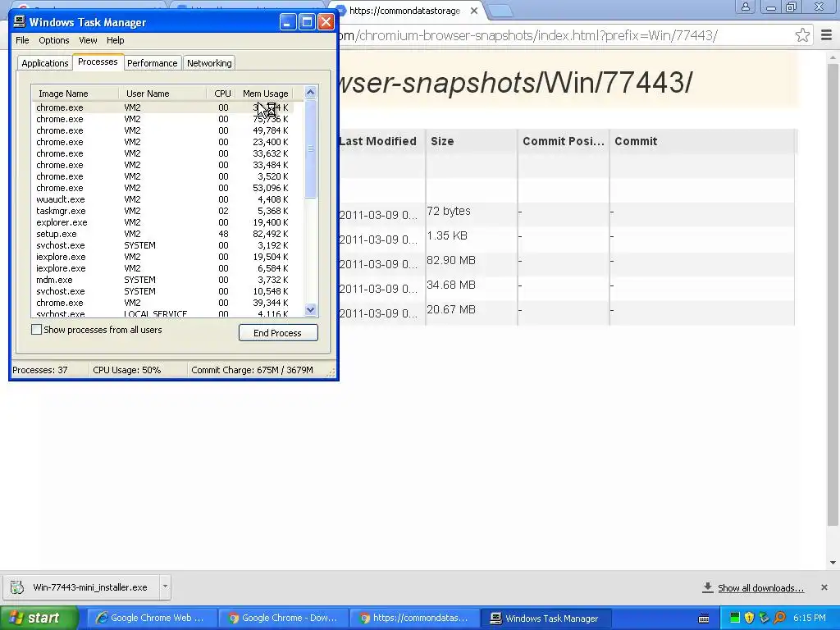840x630 pixels.
Task: Click the magnifier tray icon
Action: click(779, 619)
